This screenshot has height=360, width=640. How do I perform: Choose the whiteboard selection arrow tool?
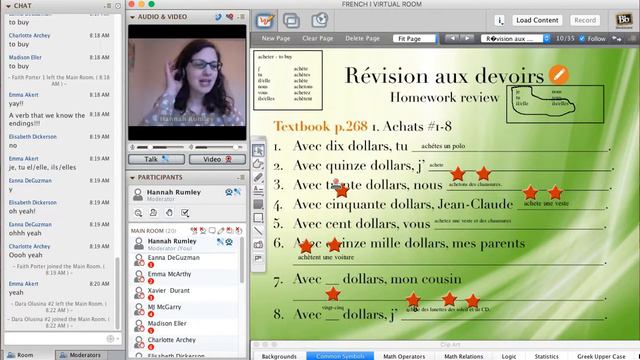tap(258, 150)
